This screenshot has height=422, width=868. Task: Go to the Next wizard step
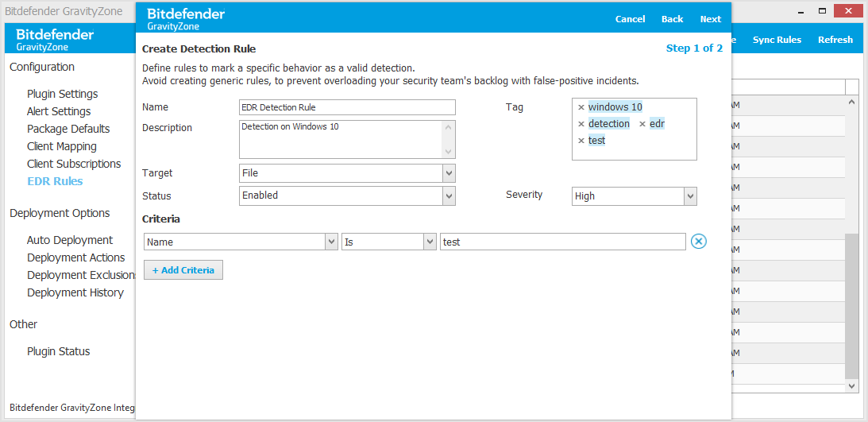[710, 19]
